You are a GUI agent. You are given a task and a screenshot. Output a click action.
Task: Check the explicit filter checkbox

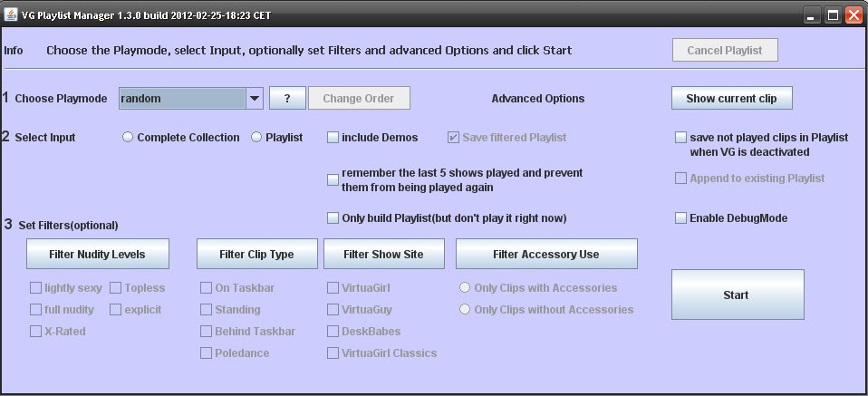click(x=115, y=310)
